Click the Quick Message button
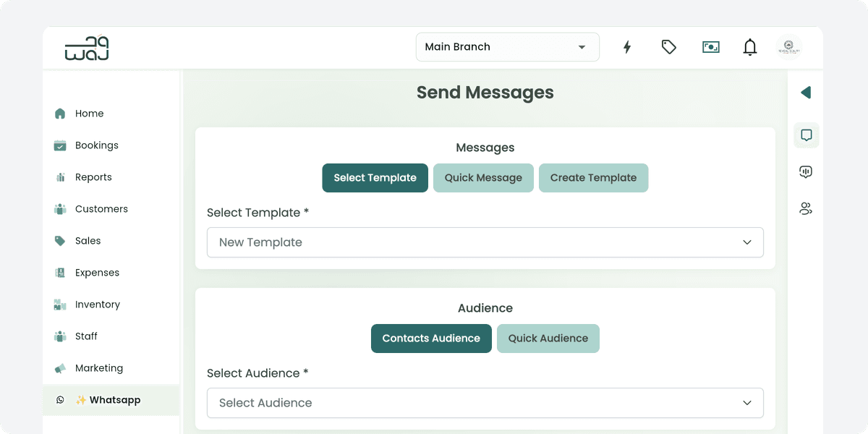868x434 pixels. click(x=483, y=177)
